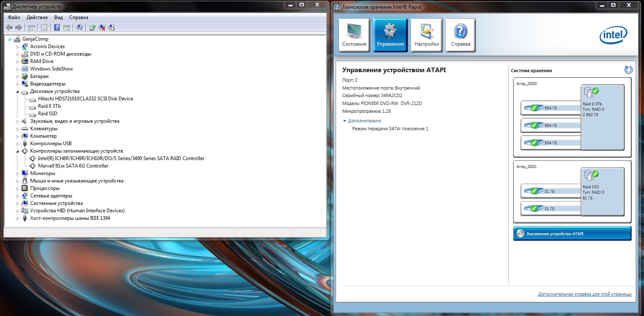Collapse the Дополнительно section in ATAPI details
Screen dimensions: 644x316
point(345,121)
